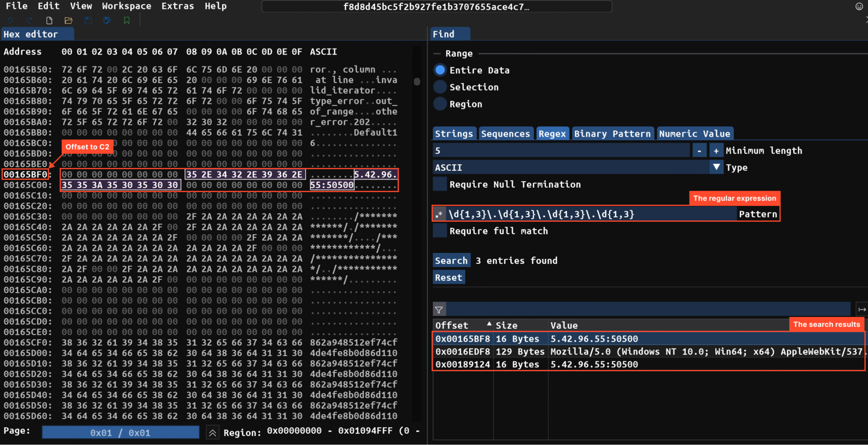This screenshot has height=445, width=868.
Task: Create a new file with the blank page icon
Action: tap(49, 20)
